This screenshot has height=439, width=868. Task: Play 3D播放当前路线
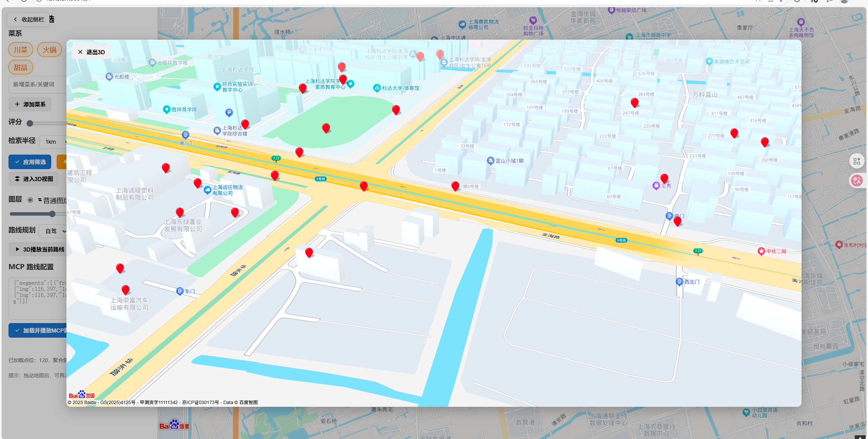pyautogui.click(x=39, y=249)
